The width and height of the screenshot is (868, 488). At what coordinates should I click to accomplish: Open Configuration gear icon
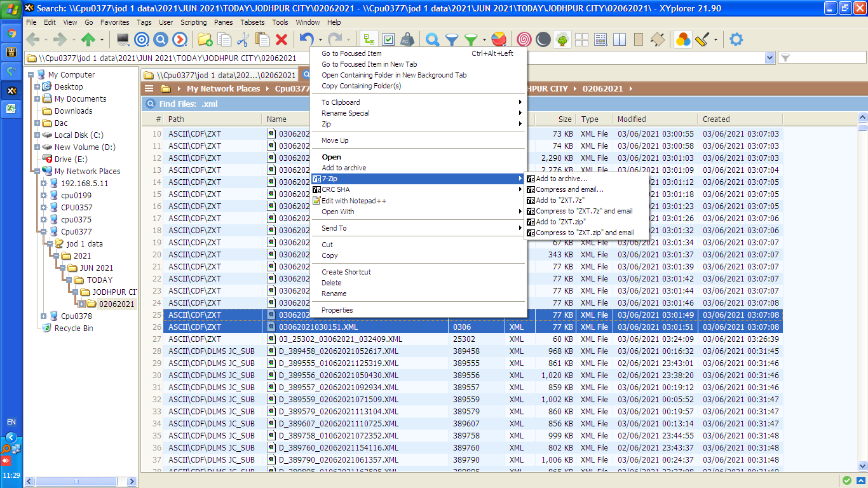pyautogui.click(x=736, y=40)
